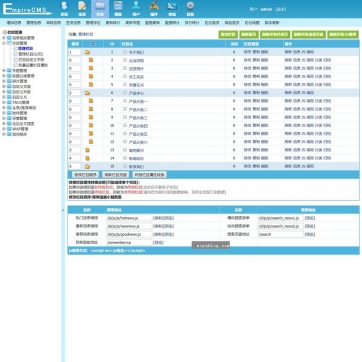Collapse all rows via table header minus box
Image resolution: width=362 pixels, height=362 pixels.
(93, 44)
